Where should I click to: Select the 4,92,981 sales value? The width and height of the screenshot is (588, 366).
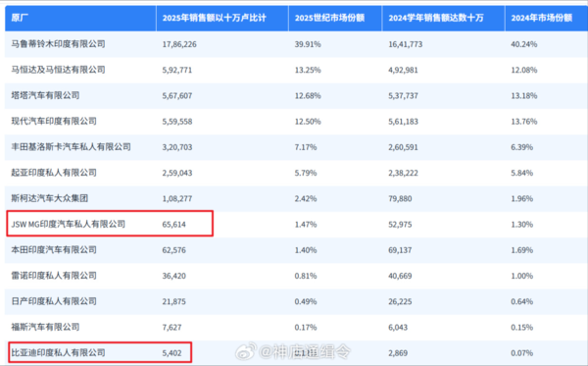click(x=403, y=71)
